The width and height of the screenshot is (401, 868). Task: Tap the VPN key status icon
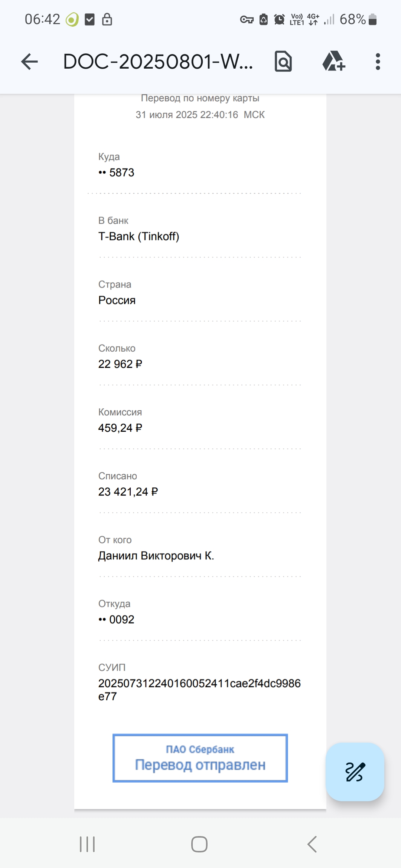click(x=247, y=20)
